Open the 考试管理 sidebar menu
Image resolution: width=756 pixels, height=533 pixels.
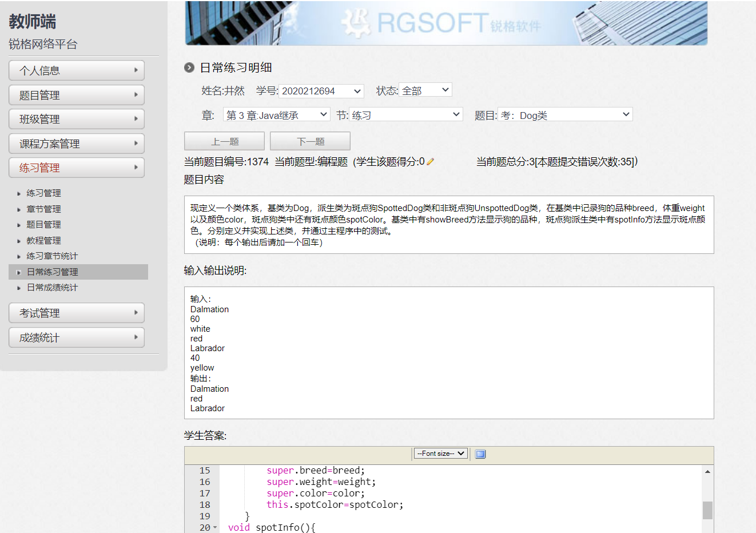click(77, 313)
